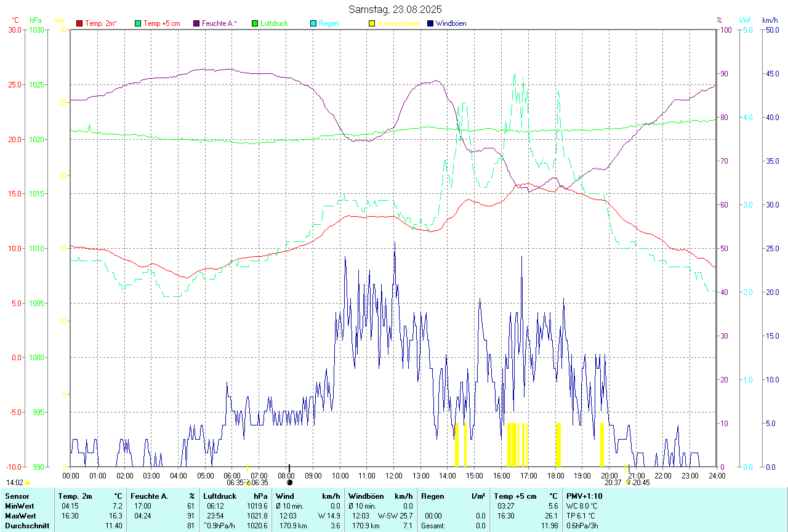Screen dimensions: 788x532
Task: Click the MaxWert row label
Action: 19,516
